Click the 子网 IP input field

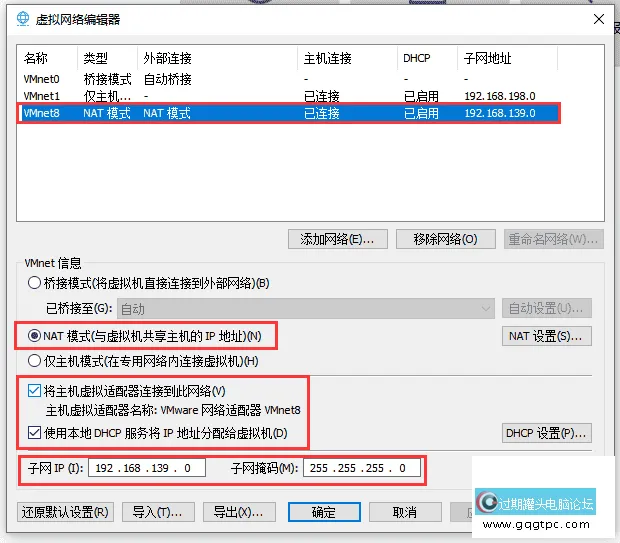[147, 468]
